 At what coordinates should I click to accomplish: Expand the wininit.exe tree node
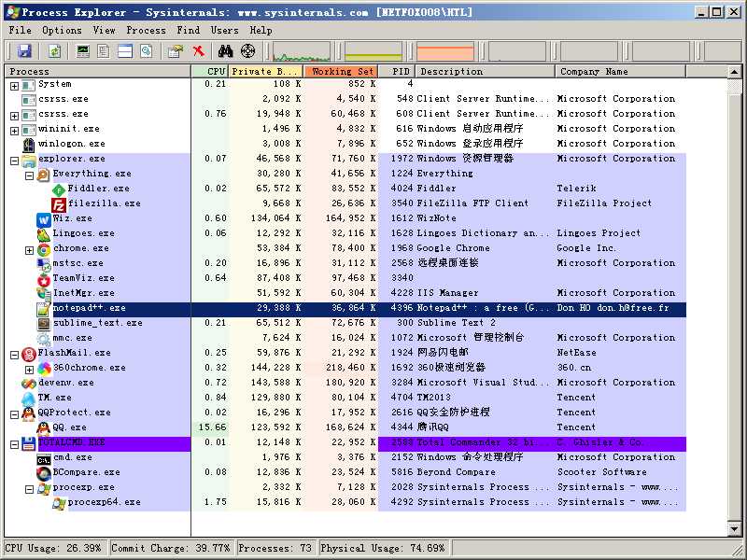pos(14,131)
